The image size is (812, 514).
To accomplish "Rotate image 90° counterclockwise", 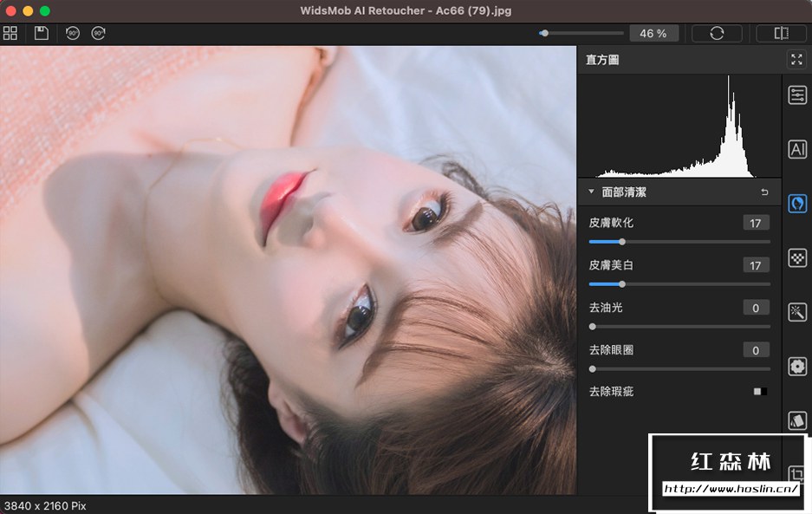I will click(x=73, y=33).
